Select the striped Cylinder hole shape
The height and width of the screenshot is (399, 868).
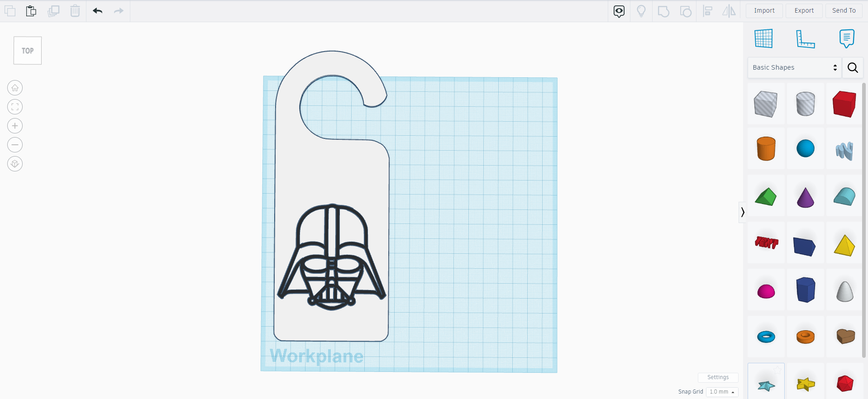[805, 104]
